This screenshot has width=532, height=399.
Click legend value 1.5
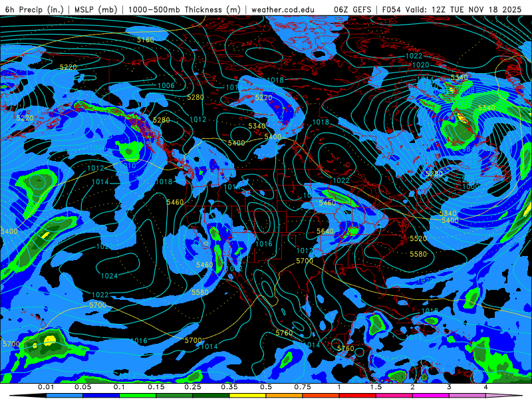click(376, 387)
